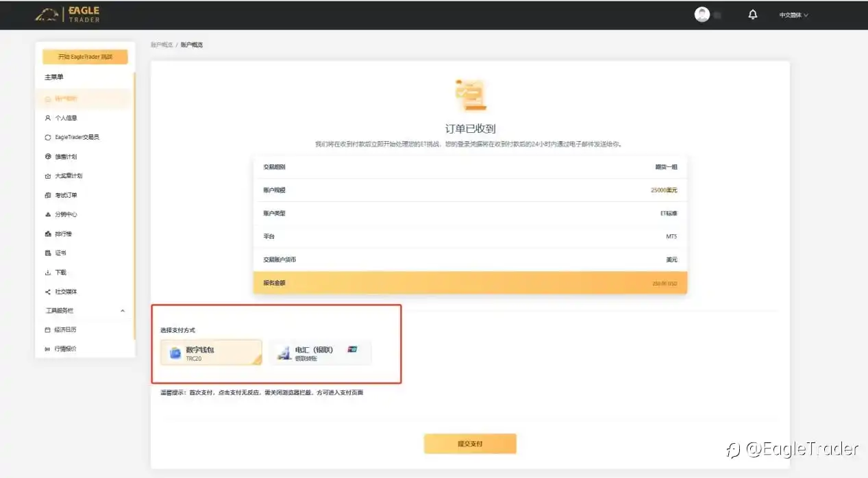The height and width of the screenshot is (478, 868).
Task: Click the 温馨提示 notice text
Action: [262, 392]
